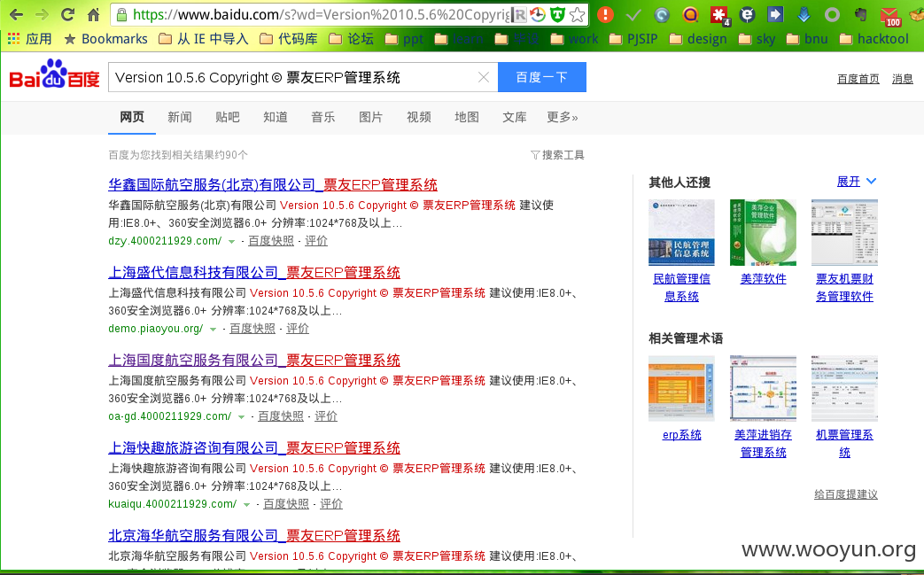Expand dropdown arrow next to dzy.4000211929.com

pyautogui.click(x=231, y=242)
